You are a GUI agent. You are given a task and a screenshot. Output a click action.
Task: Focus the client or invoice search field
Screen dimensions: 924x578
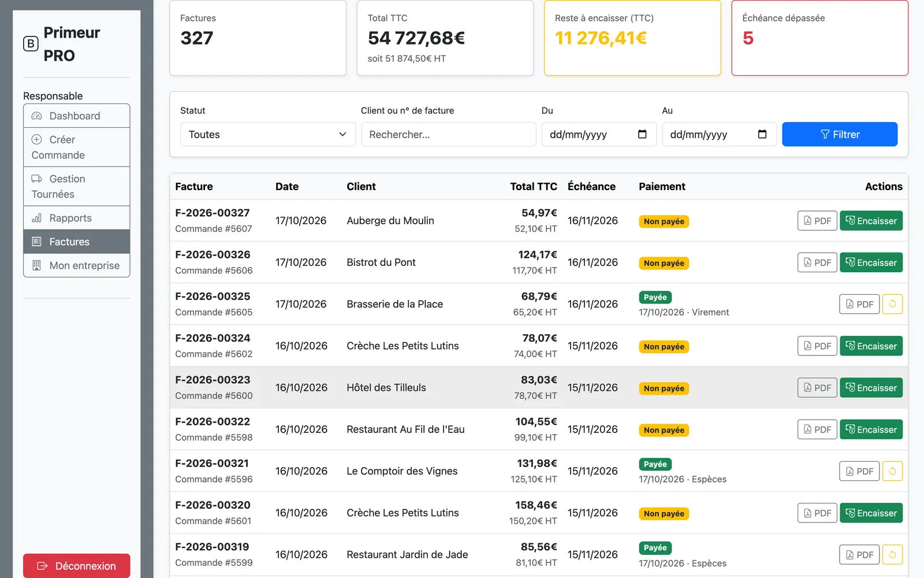(449, 134)
